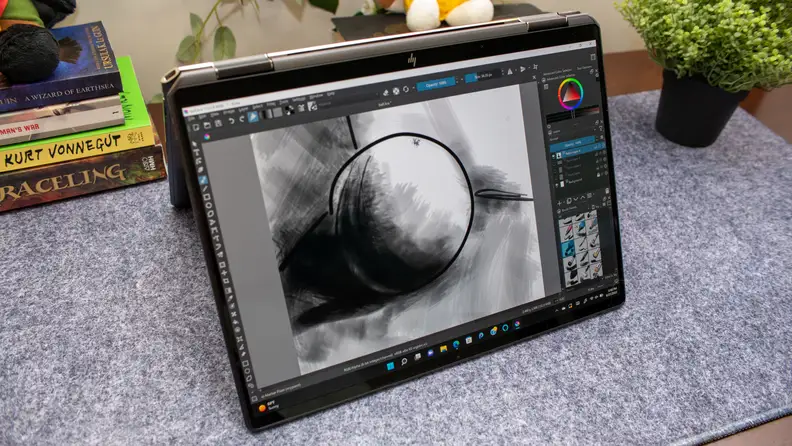
Task: Select the Move tool in the toolbox
Action: (224, 273)
